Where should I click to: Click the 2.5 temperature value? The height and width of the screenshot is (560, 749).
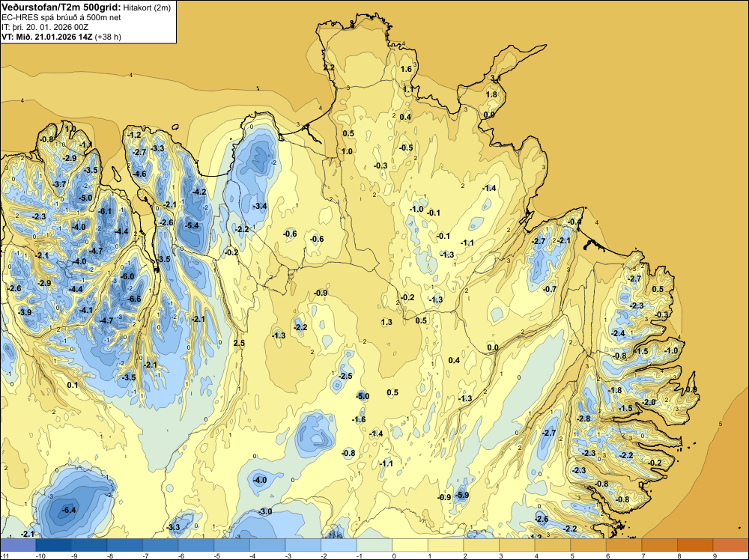click(239, 343)
